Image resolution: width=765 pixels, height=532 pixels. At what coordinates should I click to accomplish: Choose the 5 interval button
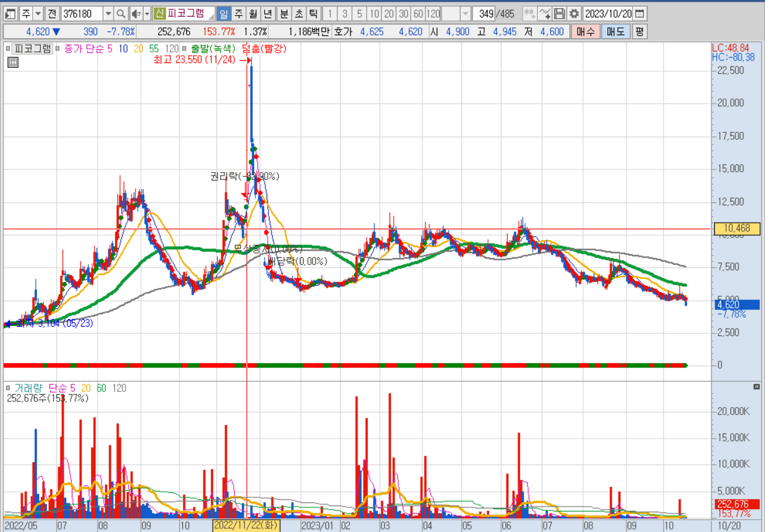point(360,14)
